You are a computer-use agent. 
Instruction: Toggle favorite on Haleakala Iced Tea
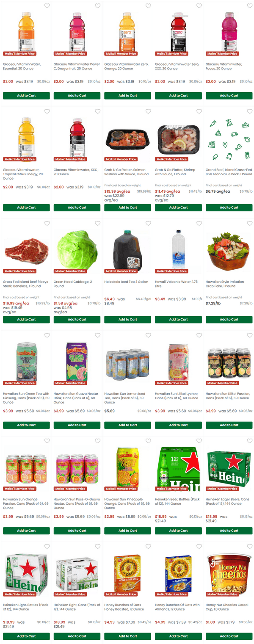click(148, 223)
